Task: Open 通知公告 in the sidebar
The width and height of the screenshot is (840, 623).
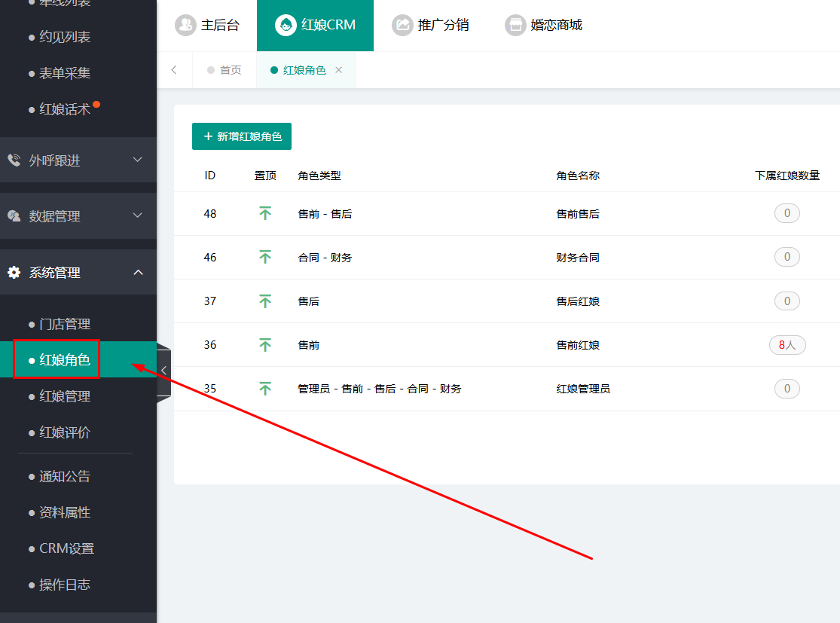Action: 64,476
